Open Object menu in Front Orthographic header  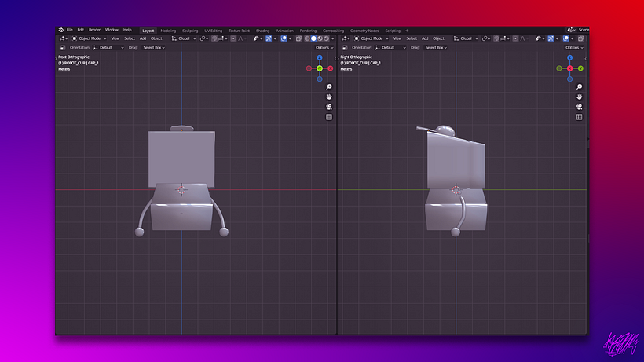pyautogui.click(x=156, y=38)
